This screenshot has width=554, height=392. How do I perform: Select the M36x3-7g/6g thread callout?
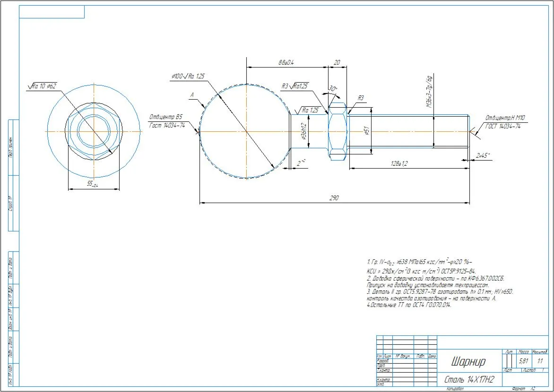(429, 92)
